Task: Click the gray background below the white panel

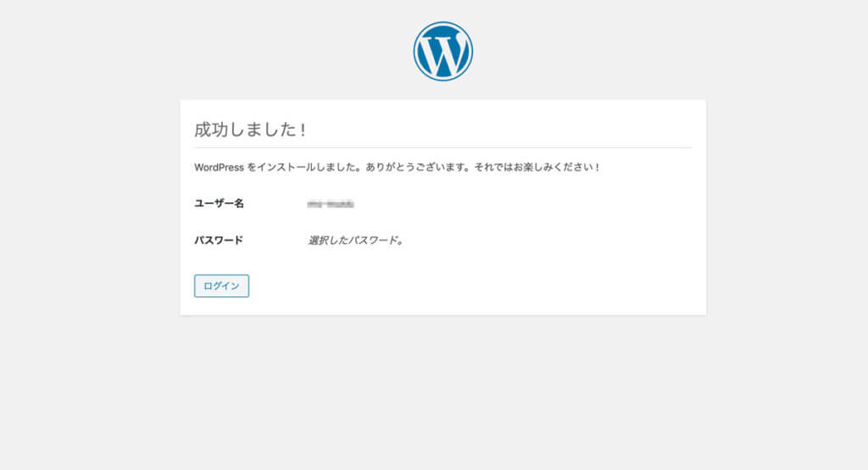Action: click(442, 390)
